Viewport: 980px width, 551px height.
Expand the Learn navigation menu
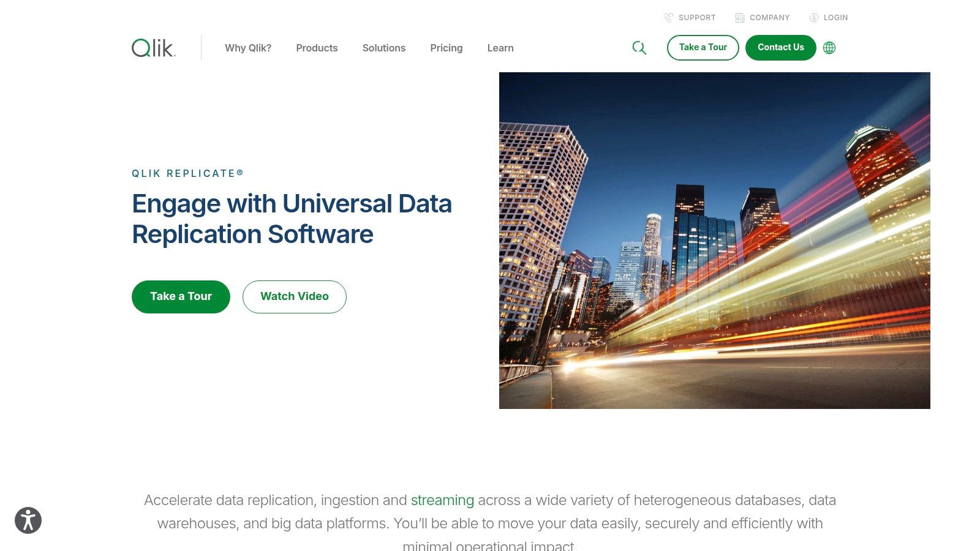500,48
